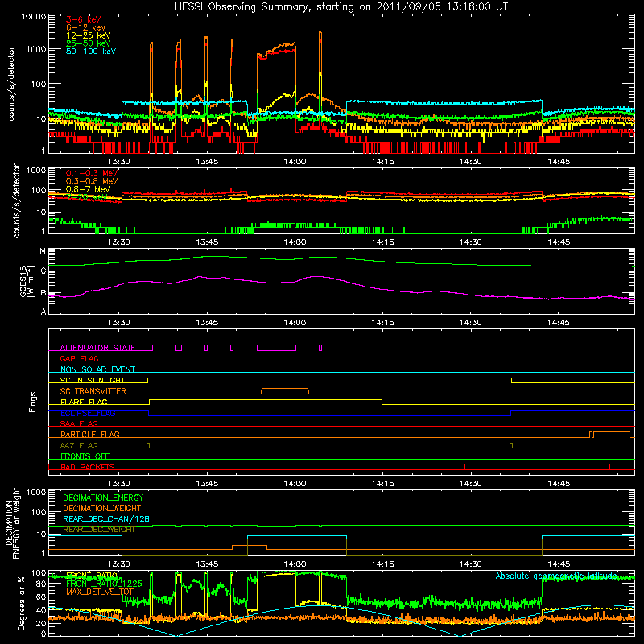Select the DECIMATION_WEIGHT legend label

102,509
